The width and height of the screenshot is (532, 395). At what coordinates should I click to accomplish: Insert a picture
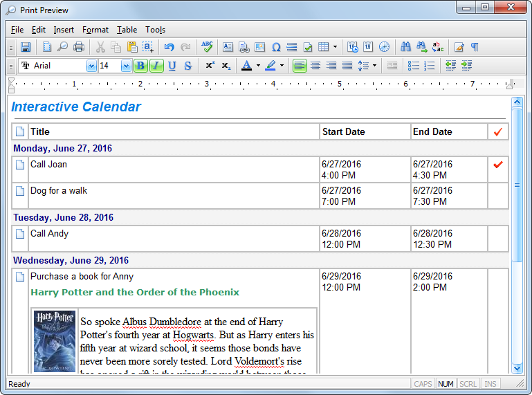pos(259,47)
